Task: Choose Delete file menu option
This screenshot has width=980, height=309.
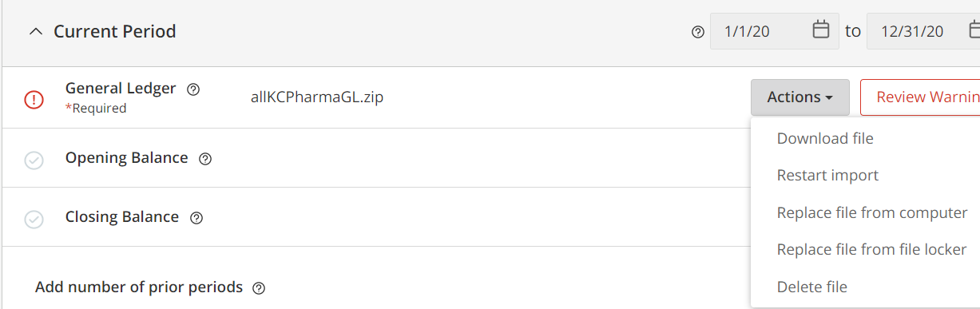Action: pos(811,287)
